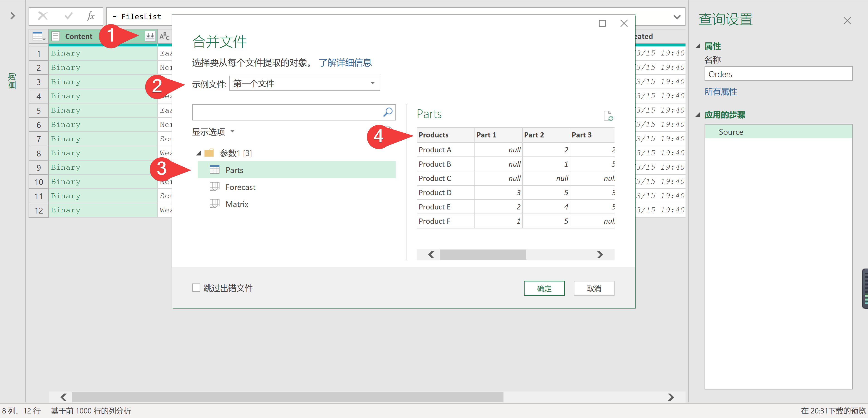
Task: Collapse the 应用的步骤 section
Action: [x=698, y=115]
